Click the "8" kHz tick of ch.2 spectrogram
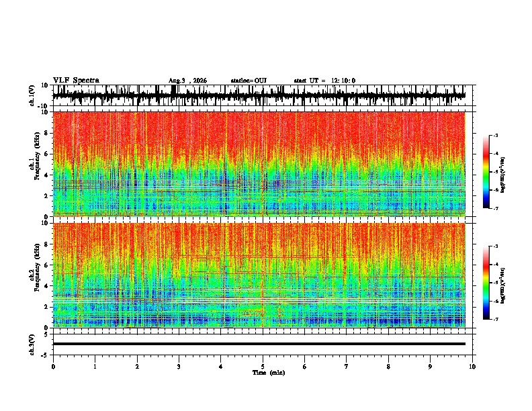 (x=46, y=244)
